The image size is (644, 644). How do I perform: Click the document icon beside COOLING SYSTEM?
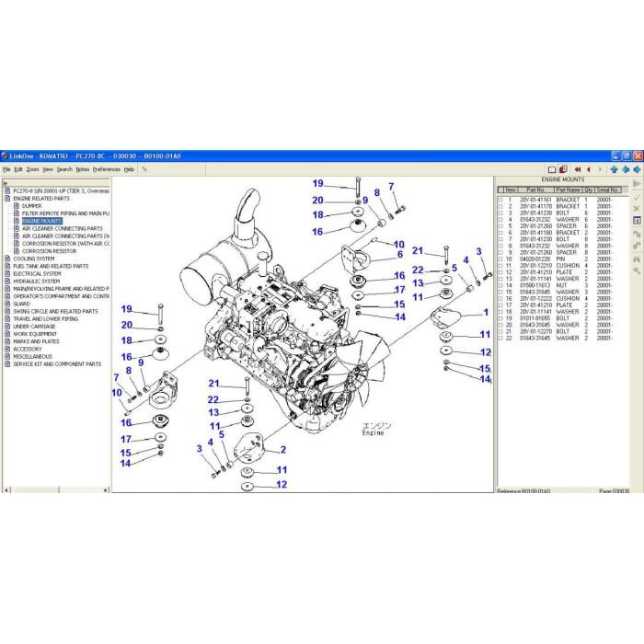point(7,259)
